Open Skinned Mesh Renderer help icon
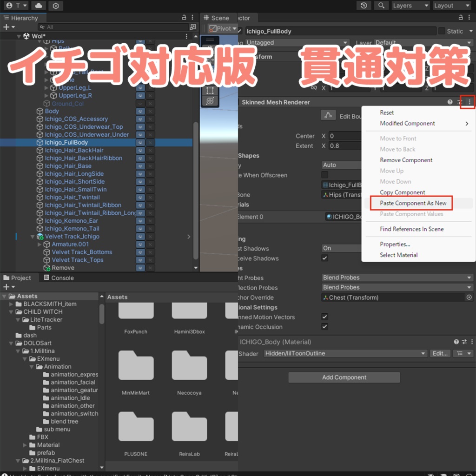The image size is (476, 476). 450,102
